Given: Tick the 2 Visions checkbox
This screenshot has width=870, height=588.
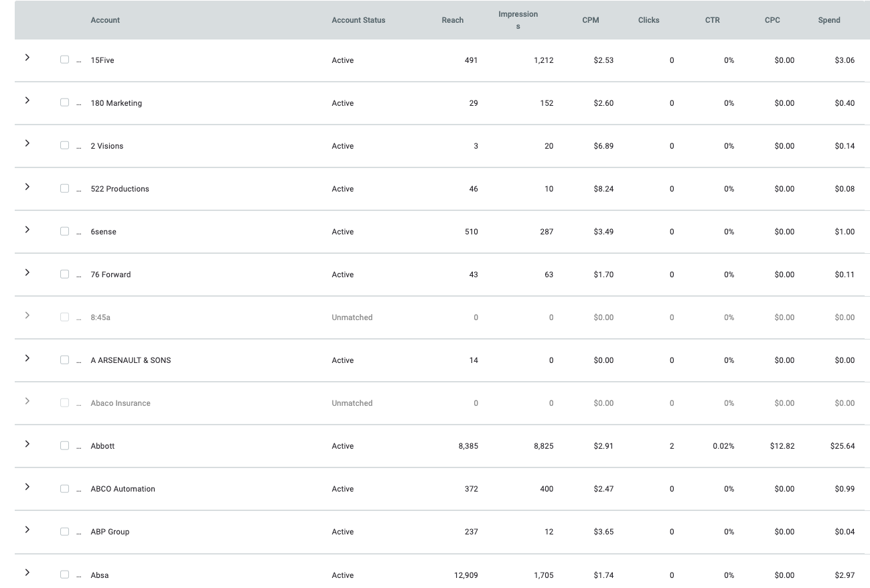Looking at the screenshot, I should pyautogui.click(x=64, y=145).
